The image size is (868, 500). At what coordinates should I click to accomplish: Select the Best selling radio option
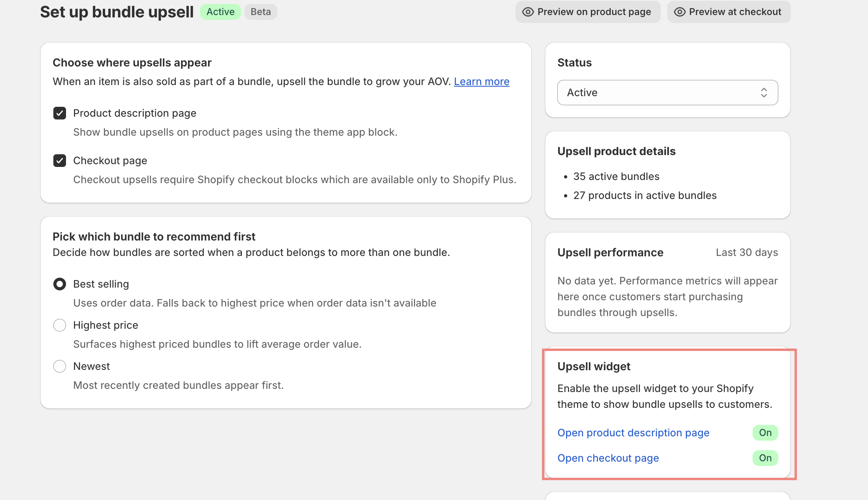click(x=60, y=284)
